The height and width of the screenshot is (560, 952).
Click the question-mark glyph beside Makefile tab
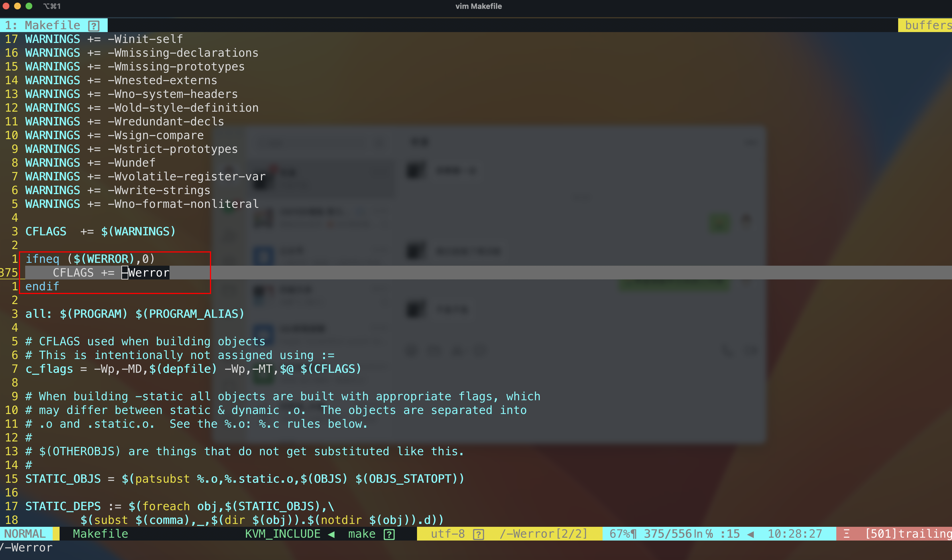[x=93, y=26]
